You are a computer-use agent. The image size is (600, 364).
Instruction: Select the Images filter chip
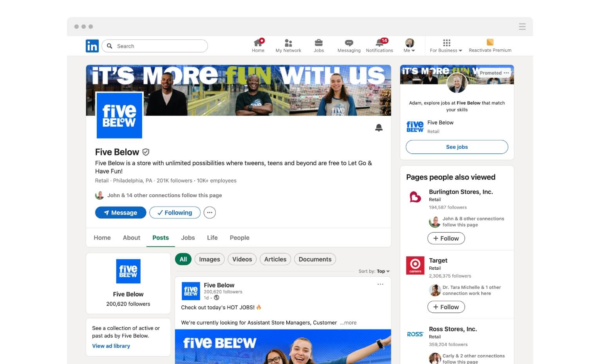click(210, 259)
